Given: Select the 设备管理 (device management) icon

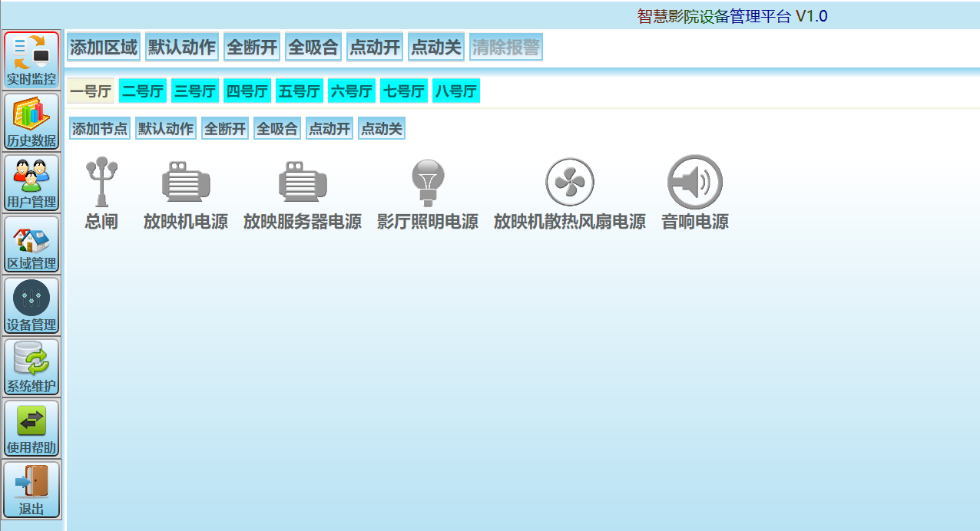Looking at the screenshot, I should (x=31, y=305).
